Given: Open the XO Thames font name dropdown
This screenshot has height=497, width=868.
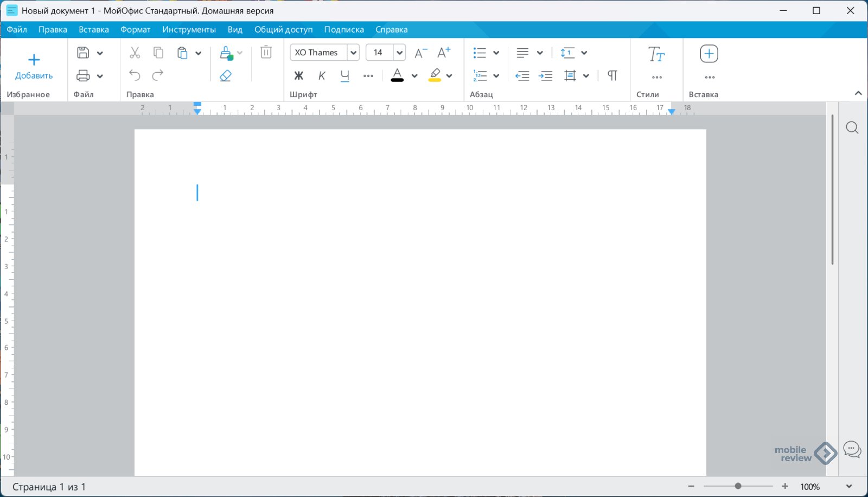Looking at the screenshot, I should (354, 53).
